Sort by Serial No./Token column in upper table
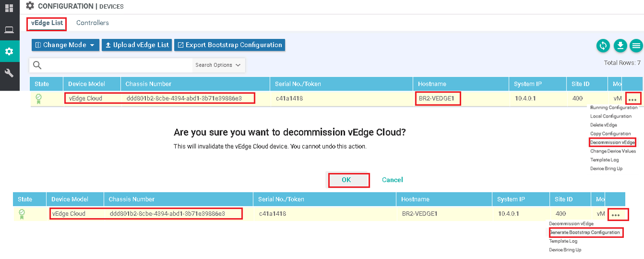Screen dimensions: 644x259 298,84
